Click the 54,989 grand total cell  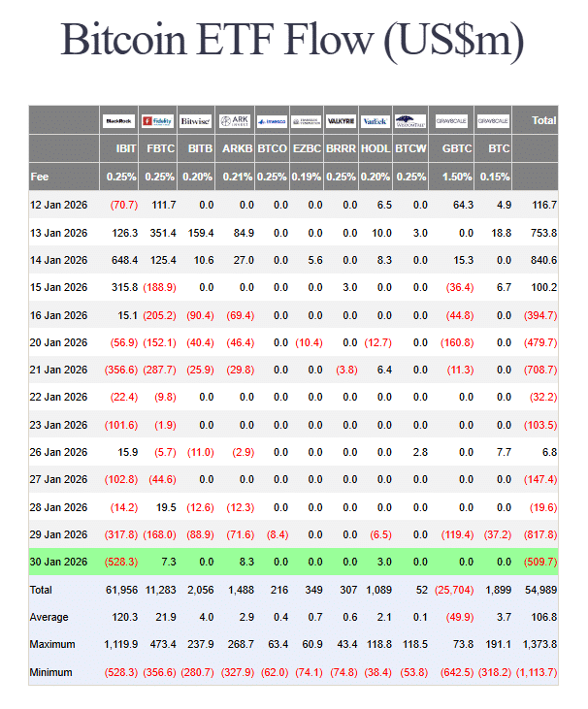539,590
